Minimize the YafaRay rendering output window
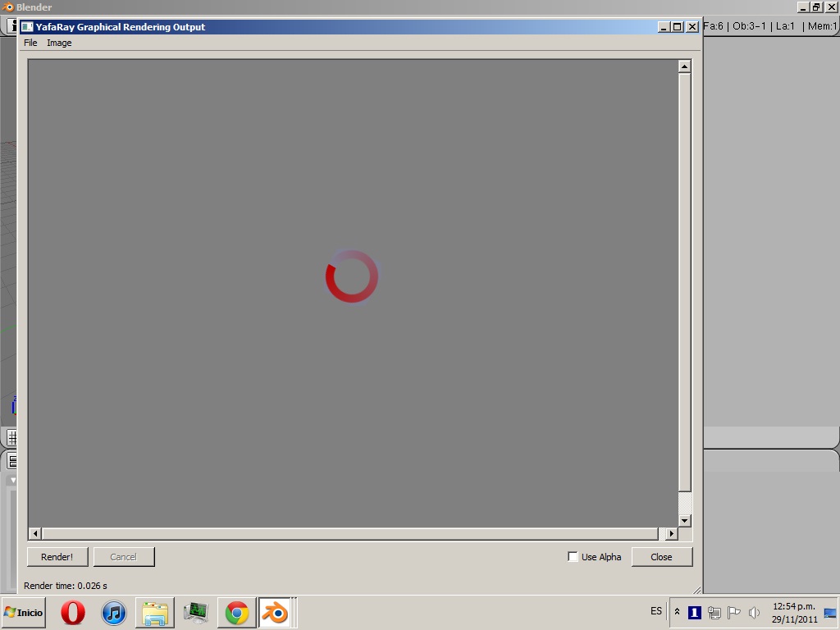The width and height of the screenshot is (840, 630). pyautogui.click(x=663, y=27)
